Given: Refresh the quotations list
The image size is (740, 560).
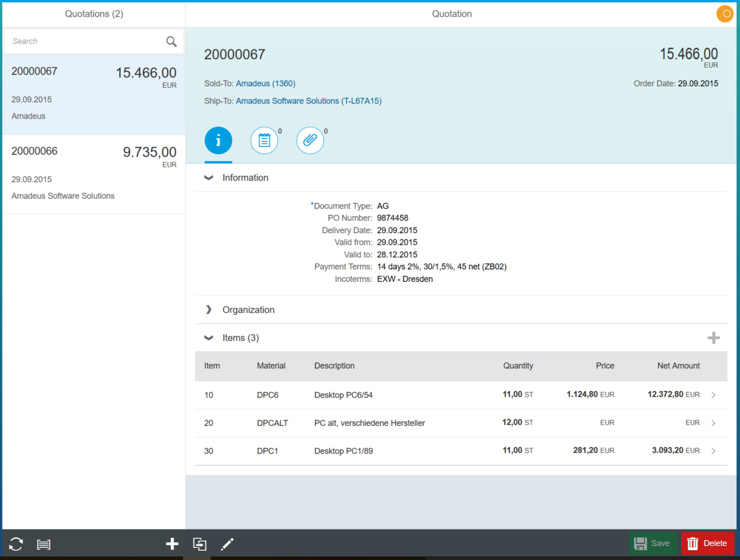Looking at the screenshot, I should click(x=15, y=544).
